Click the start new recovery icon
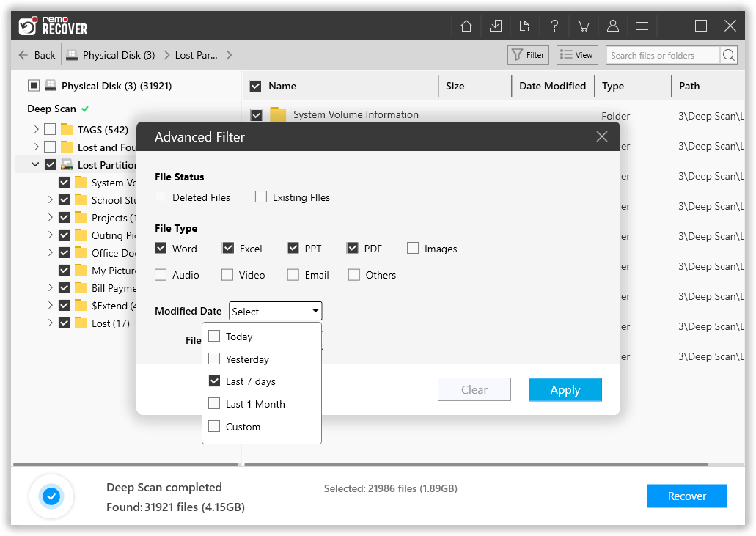756x536 pixels. [x=524, y=25]
